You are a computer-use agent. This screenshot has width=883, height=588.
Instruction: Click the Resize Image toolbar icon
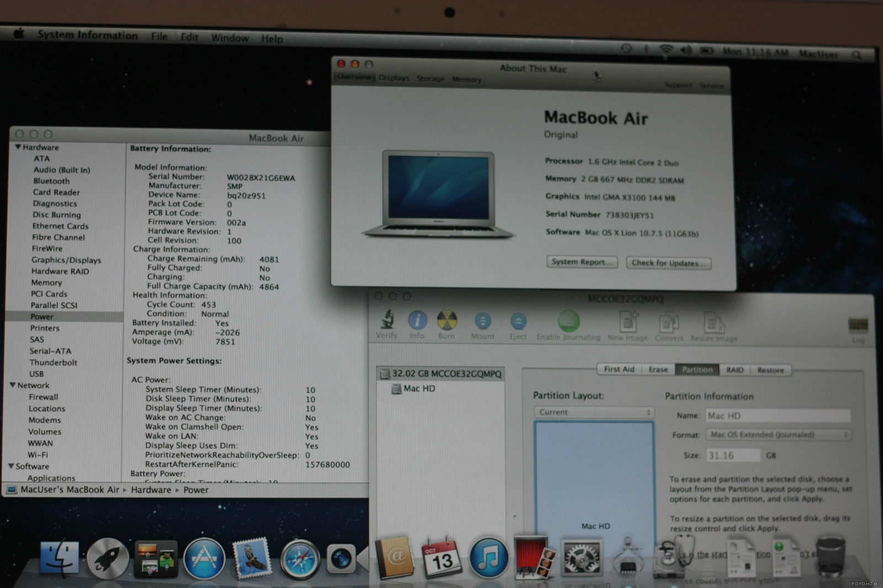point(714,324)
